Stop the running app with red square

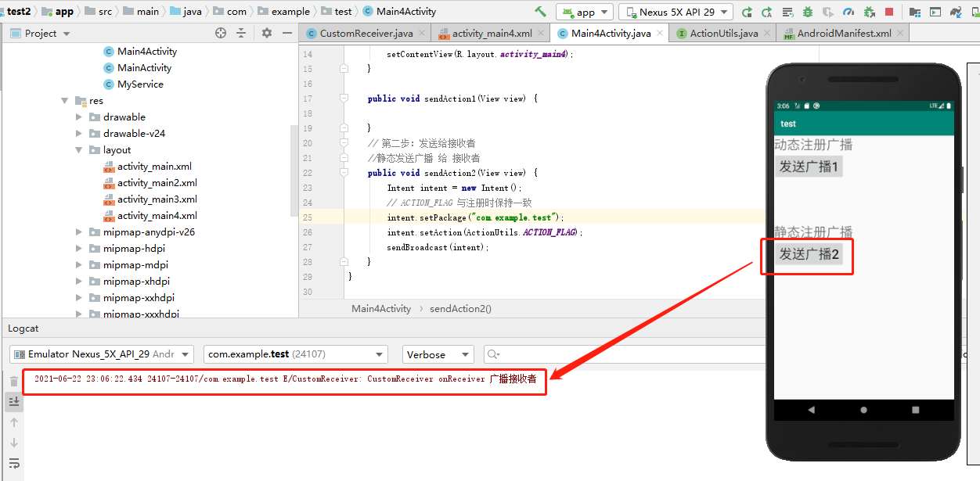(889, 12)
